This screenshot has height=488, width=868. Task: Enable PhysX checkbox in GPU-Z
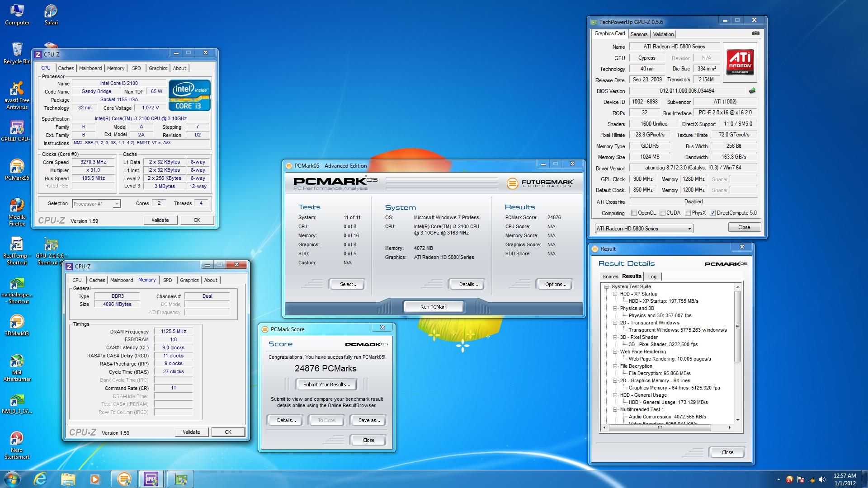click(x=688, y=213)
